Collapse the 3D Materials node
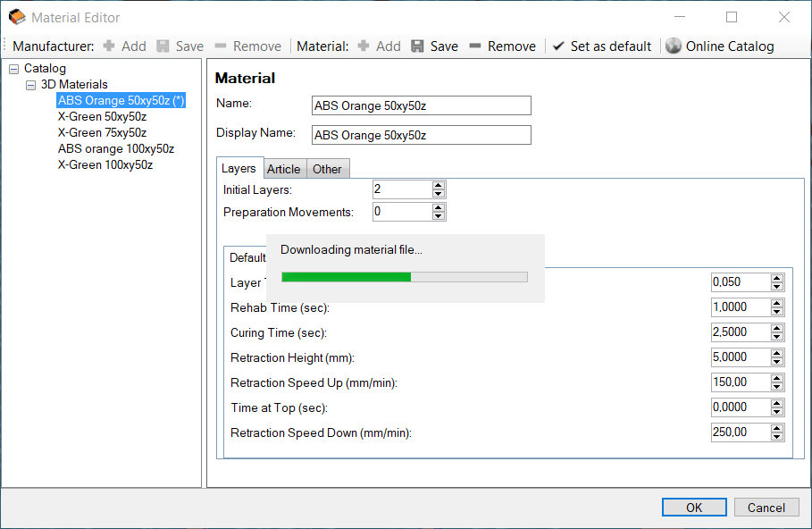 (30, 85)
